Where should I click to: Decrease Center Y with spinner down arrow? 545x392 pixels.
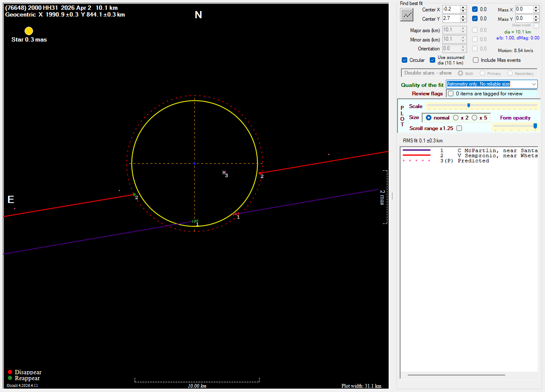pos(463,21)
